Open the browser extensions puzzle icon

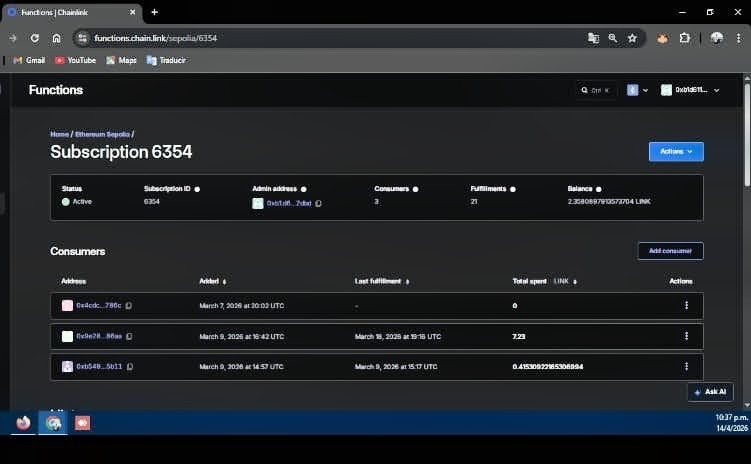click(x=685, y=38)
